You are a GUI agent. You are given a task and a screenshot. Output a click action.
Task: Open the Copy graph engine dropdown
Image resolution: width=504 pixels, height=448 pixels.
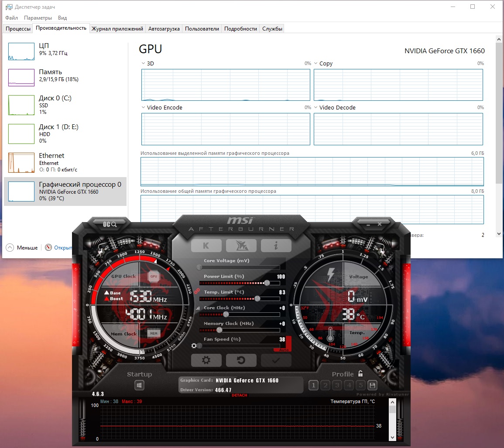(315, 63)
